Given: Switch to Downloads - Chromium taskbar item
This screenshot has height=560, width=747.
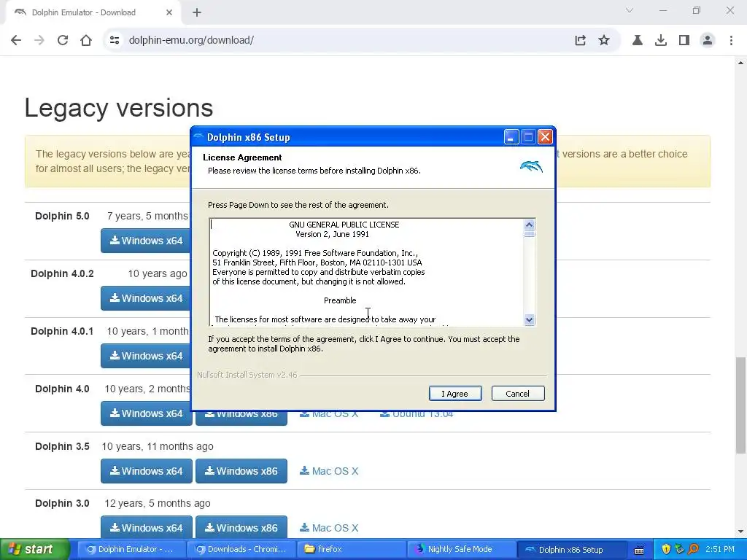Looking at the screenshot, I should tap(241, 550).
